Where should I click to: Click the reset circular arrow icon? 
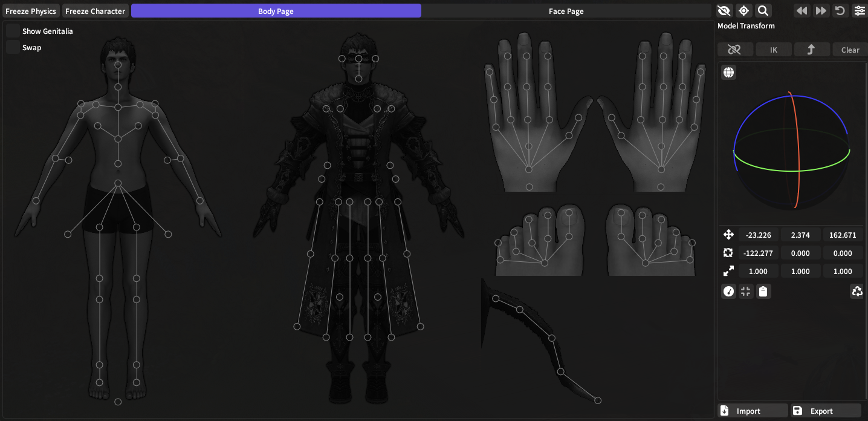click(840, 11)
